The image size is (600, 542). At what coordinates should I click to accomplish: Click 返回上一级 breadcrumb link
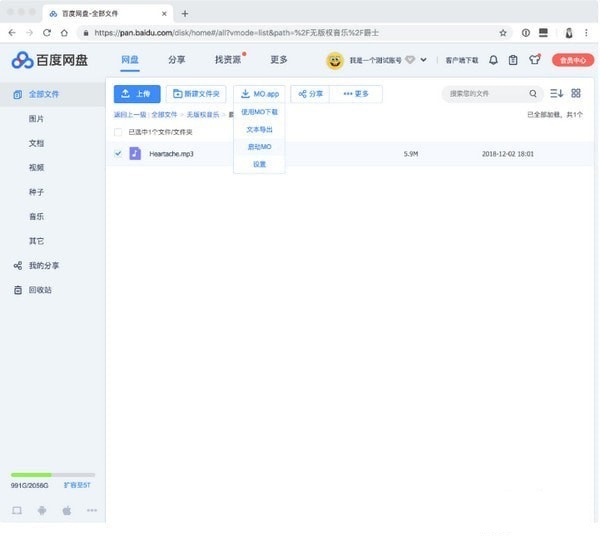pyautogui.click(x=130, y=114)
